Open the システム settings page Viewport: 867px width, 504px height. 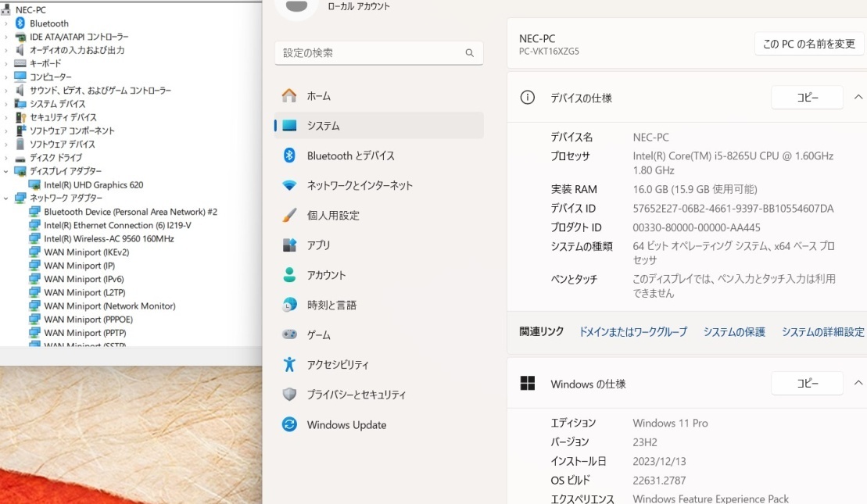(x=378, y=126)
